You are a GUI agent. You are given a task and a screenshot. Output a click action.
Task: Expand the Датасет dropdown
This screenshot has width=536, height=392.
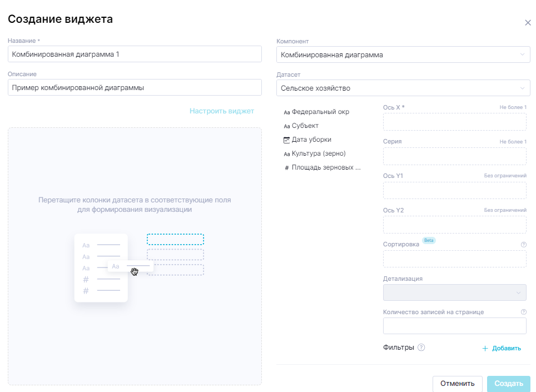pos(403,88)
